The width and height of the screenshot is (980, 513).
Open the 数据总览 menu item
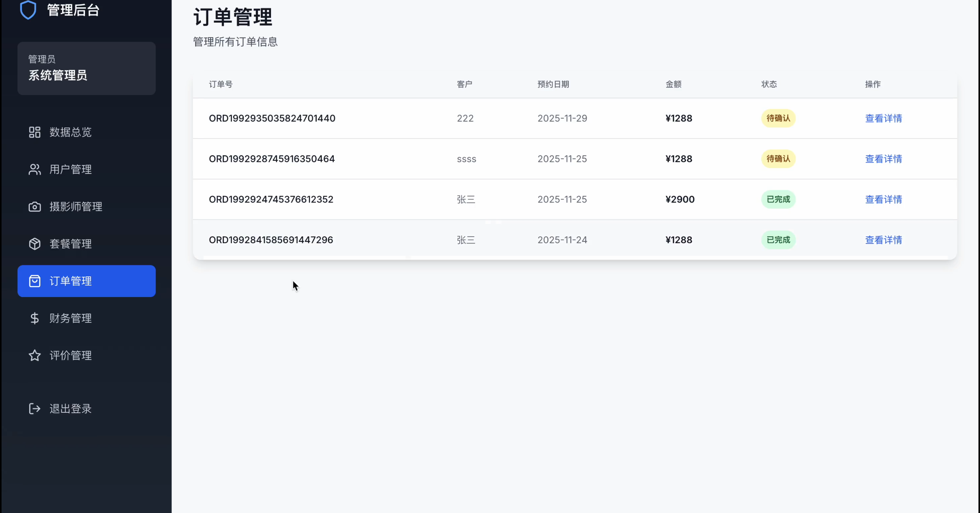point(70,132)
